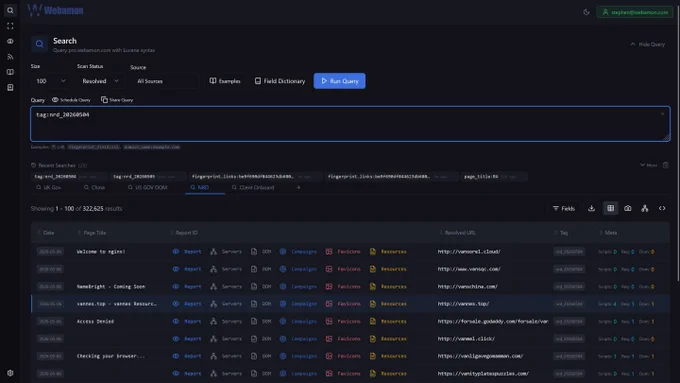
Task: Click the Welcome to nginx! page title
Action: tap(101, 252)
